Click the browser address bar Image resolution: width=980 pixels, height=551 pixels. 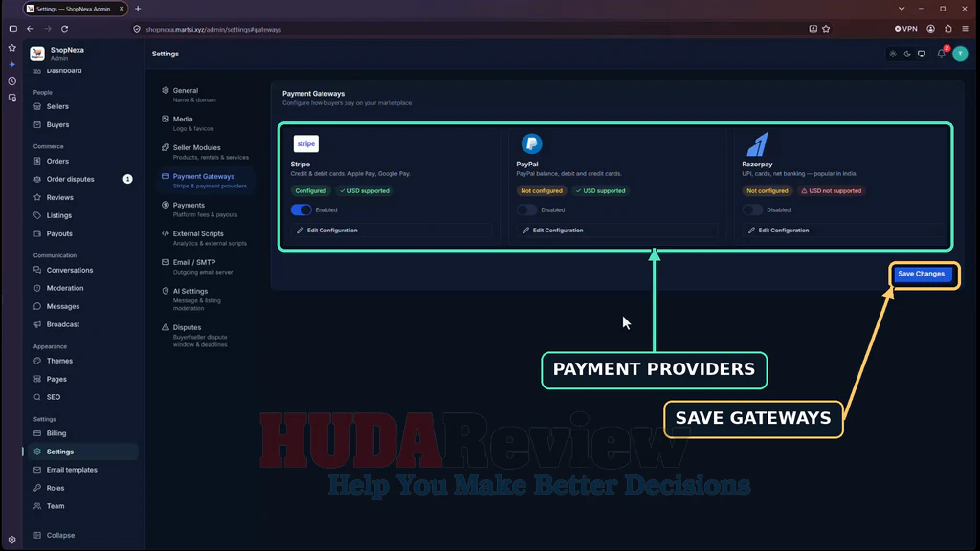click(469, 29)
